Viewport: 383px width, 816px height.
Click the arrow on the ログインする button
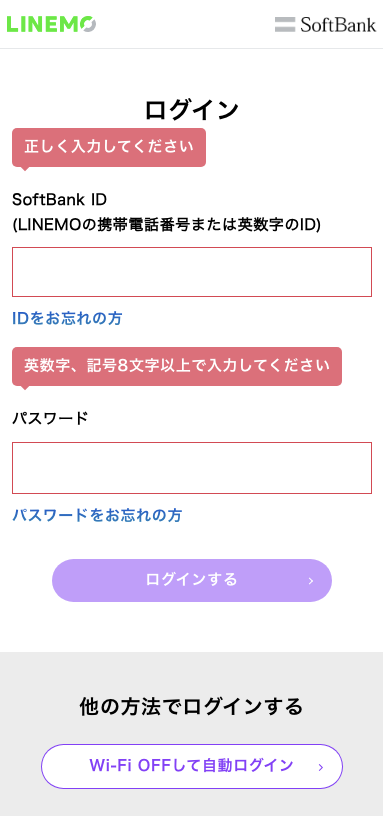pyautogui.click(x=311, y=581)
